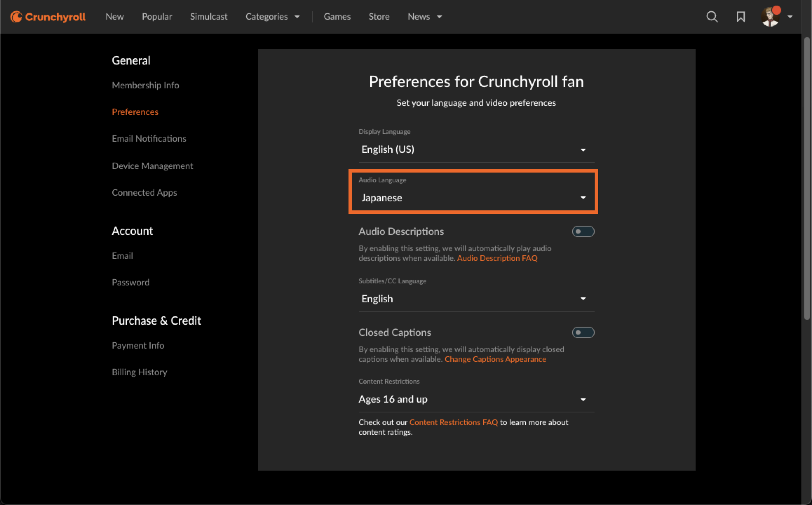Open the watchlist bookmark icon
This screenshot has height=505, width=812.
pyautogui.click(x=740, y=16)
